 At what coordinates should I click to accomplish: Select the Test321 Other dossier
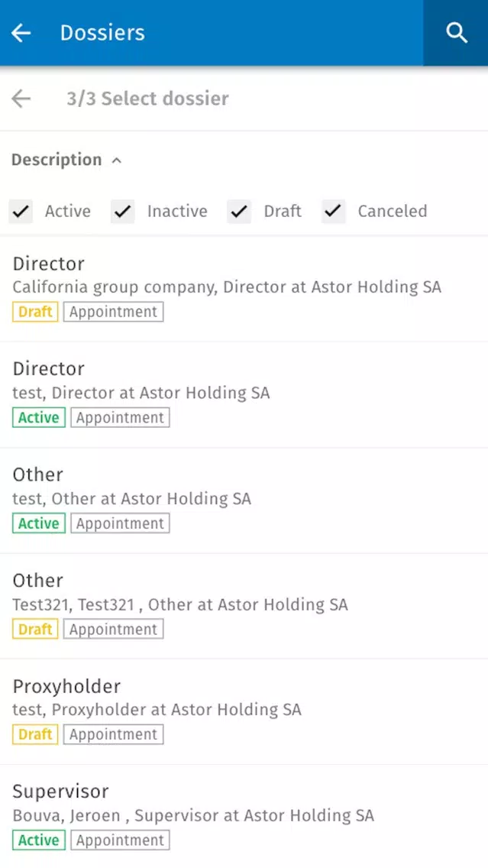click(244, 606)
